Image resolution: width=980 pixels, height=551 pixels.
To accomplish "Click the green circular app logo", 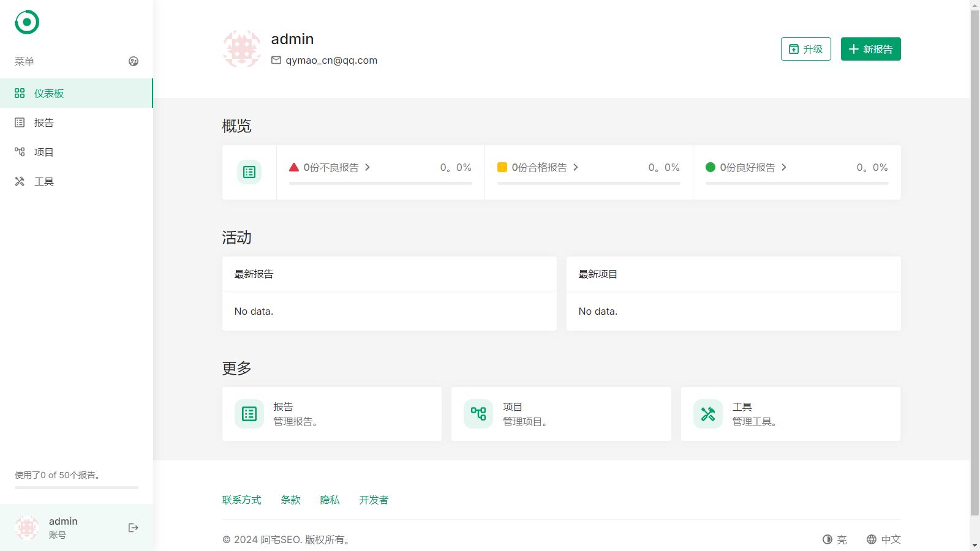I will click(27, 22).
